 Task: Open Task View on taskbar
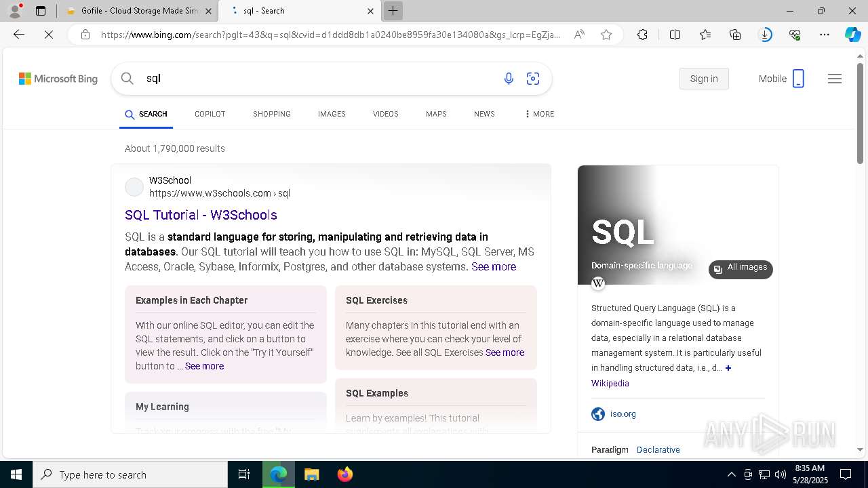pyautogui.click(x=244, y=474)
